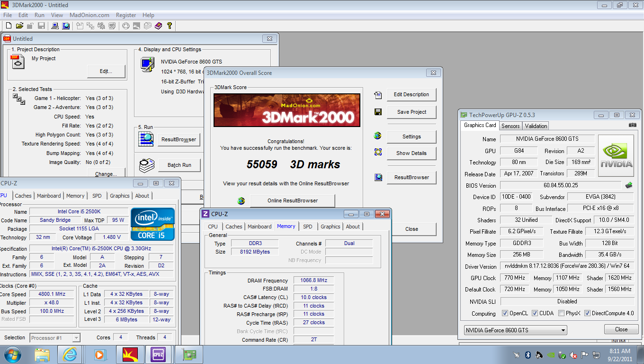644x364 pixels.
Task: Click the muted volume tray icon
Action: [x=573, y=355]
